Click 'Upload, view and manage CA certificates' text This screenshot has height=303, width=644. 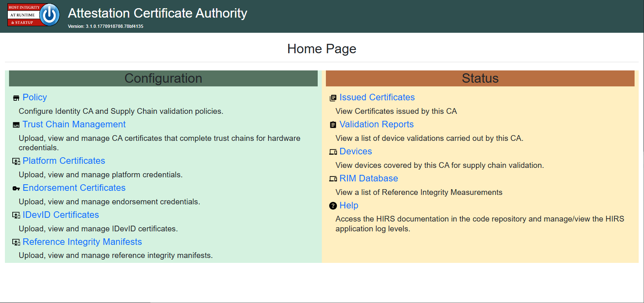159,143
